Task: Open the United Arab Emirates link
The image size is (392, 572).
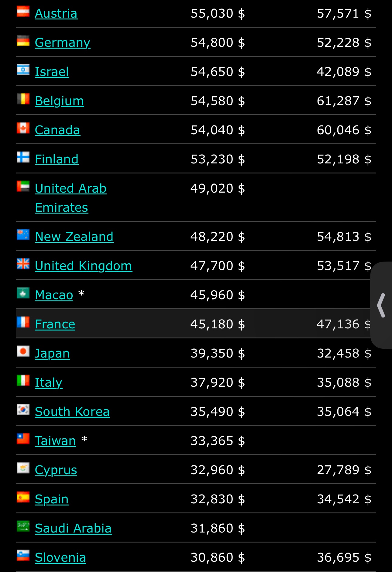Action: click(71, 198)
